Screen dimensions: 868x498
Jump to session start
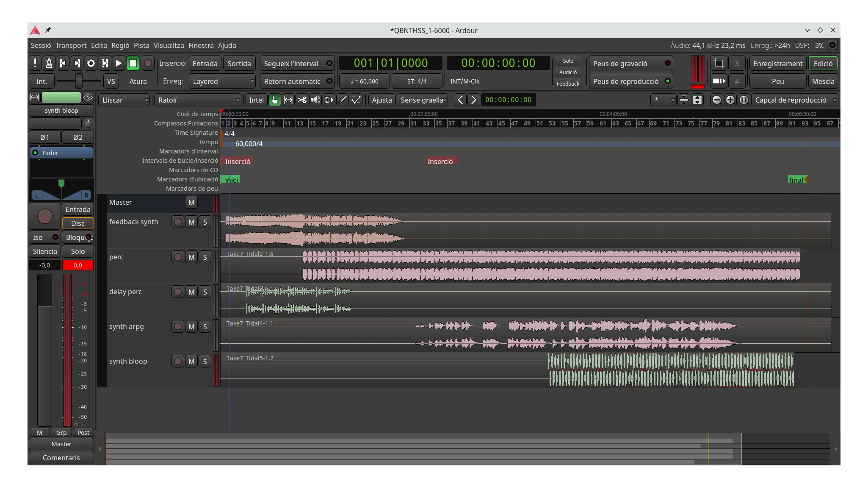63,64
